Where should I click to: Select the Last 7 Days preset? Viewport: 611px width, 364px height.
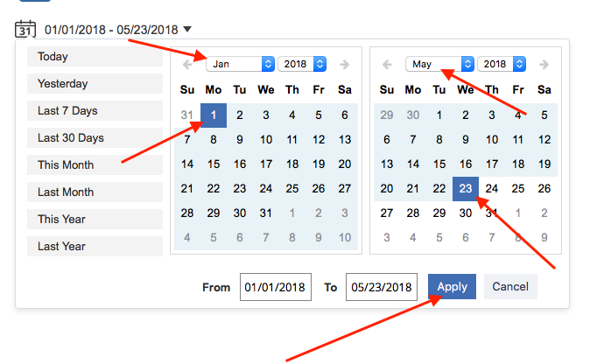[95, 111]
